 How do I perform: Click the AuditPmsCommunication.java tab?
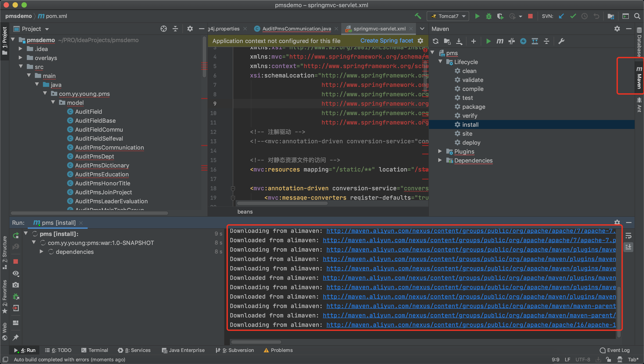click(x=294, y=28)
